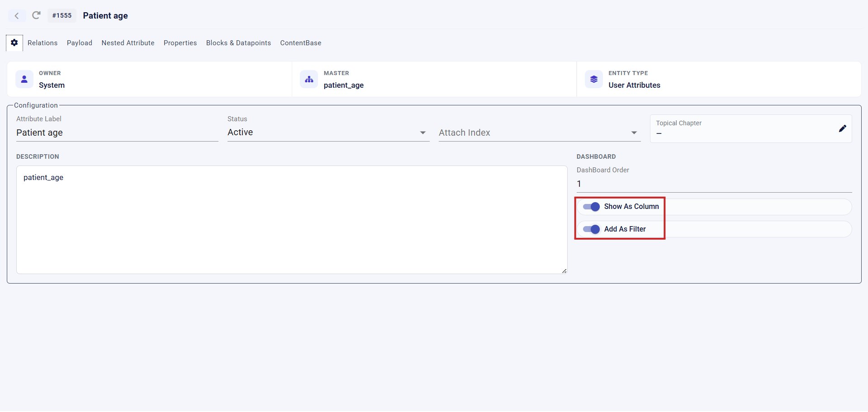Click the 'Patient age' page title
The height and width of the screenshot is (412, 868).
click(105, 16)
